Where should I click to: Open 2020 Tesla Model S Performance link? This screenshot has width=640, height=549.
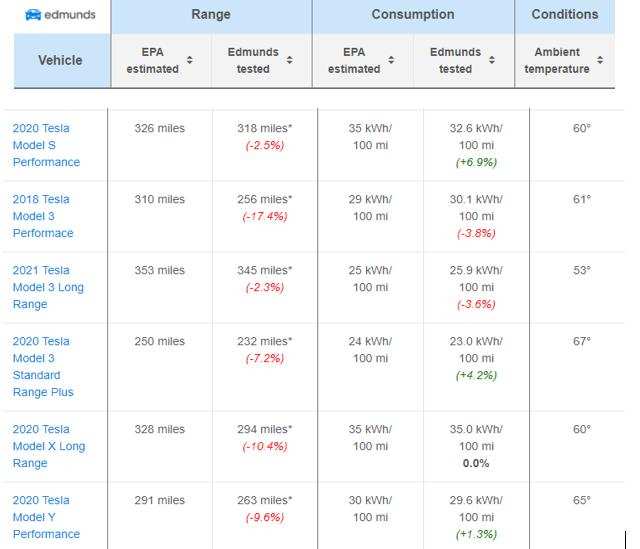click(46, 145)
